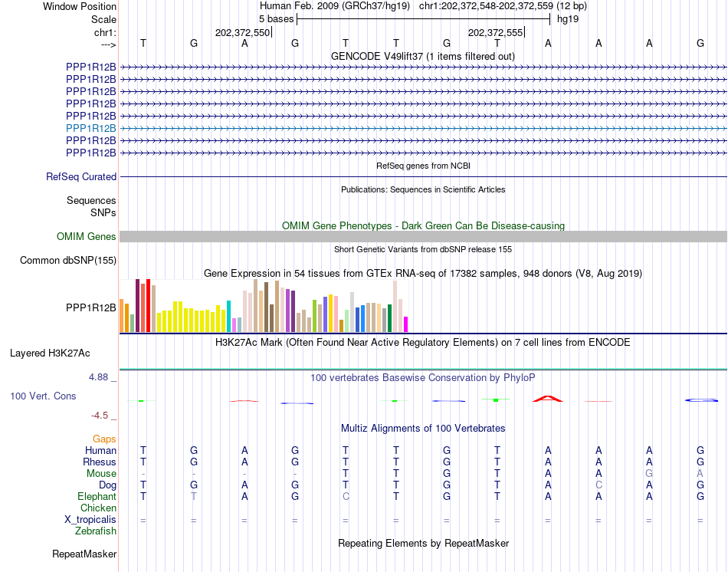The height and width of the screenshot is (572, 728).
Task: Open Common dbSNP(155) track settings
Action: point(68,260)
